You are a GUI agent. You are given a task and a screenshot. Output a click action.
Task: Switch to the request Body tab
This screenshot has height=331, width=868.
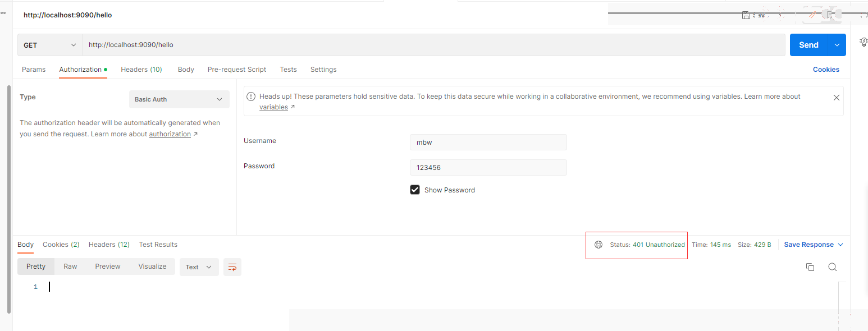tap(186, 70)
